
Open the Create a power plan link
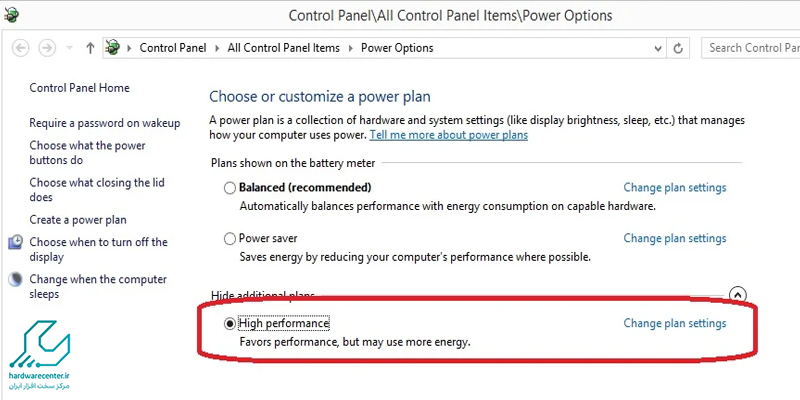tap(78, 220)
